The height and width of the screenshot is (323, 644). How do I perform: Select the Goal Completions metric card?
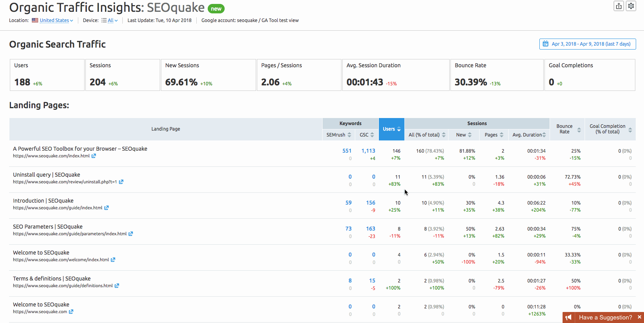[x=590, y=75]
